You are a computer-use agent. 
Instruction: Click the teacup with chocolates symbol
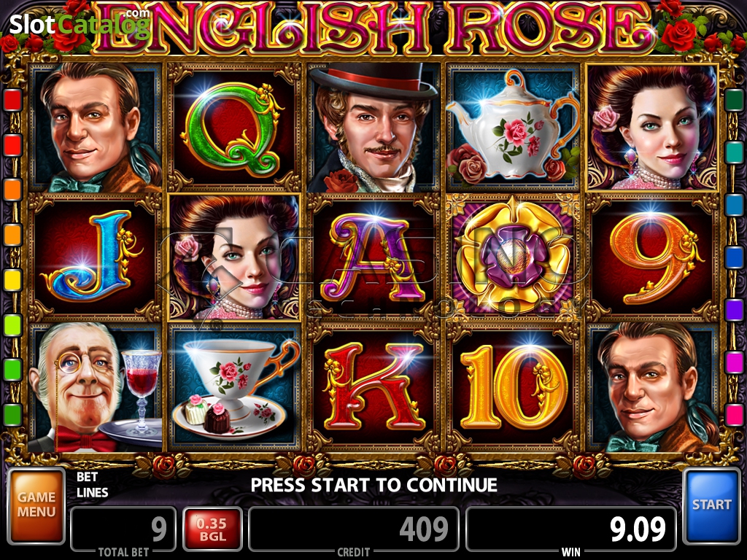[x=234, y=388]
